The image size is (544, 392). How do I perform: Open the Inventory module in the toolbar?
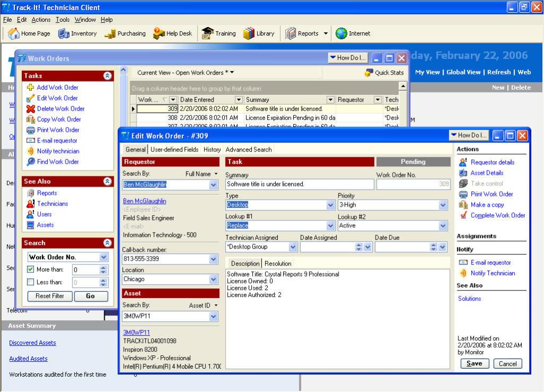78,33
